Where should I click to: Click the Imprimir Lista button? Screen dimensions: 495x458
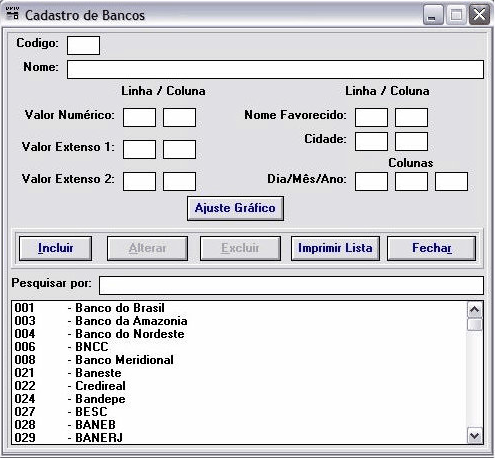[335, 248]
